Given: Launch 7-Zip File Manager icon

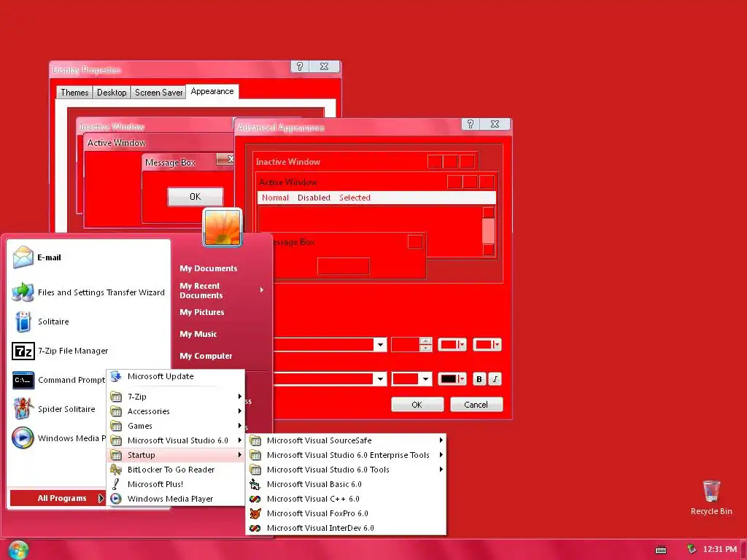Looking at the screenshot, I should (x=23, y=351).
